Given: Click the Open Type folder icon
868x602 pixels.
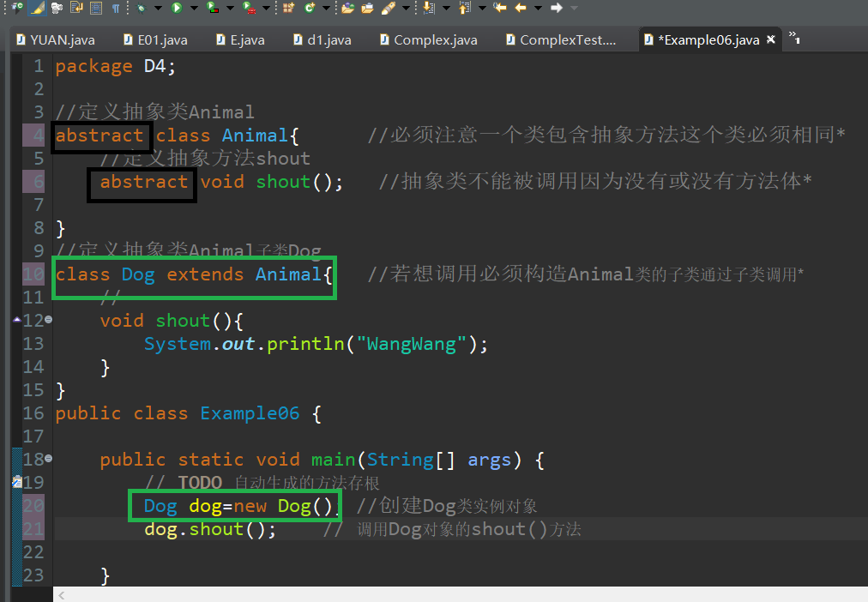Looking at the screenshot, I should coord(348,8).
